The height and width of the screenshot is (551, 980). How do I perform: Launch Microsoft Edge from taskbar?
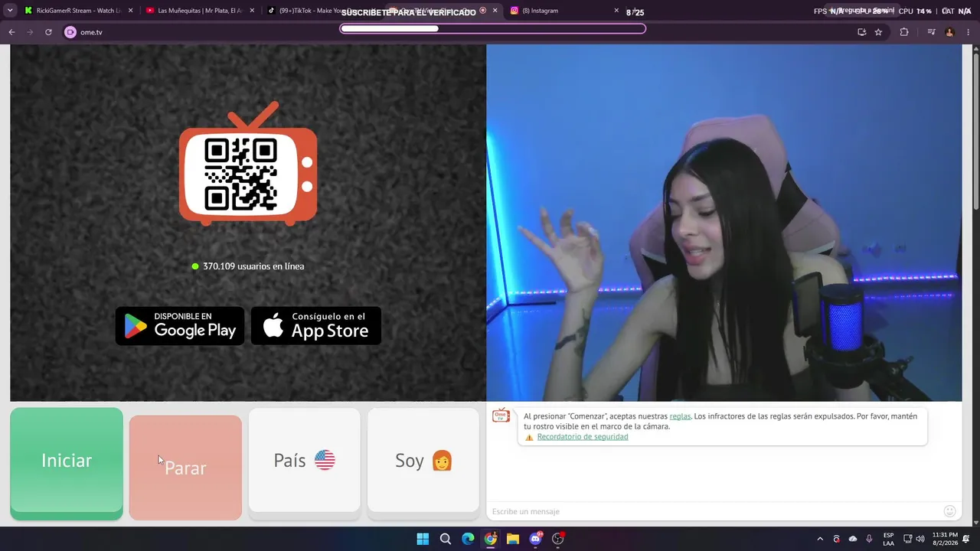pyautogui.click(x=468, y=539)
